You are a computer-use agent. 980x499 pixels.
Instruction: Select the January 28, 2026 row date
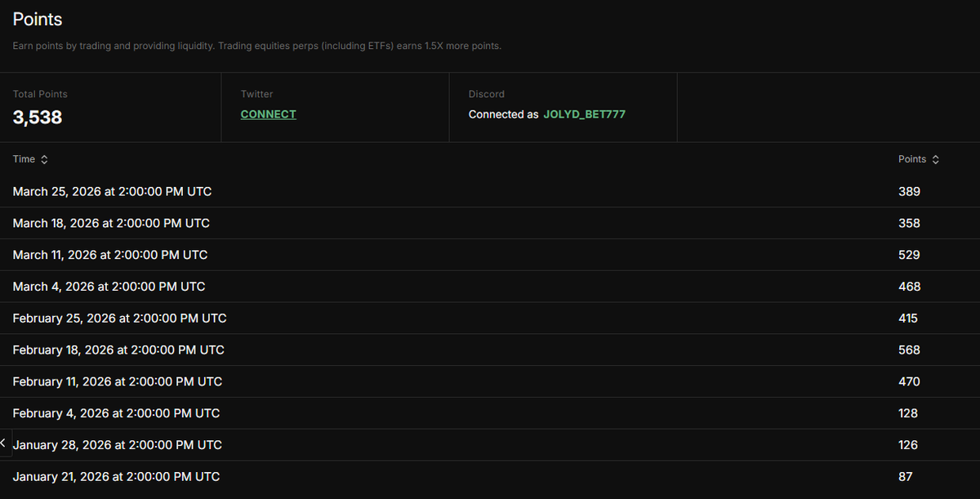[x=118, y=445]
